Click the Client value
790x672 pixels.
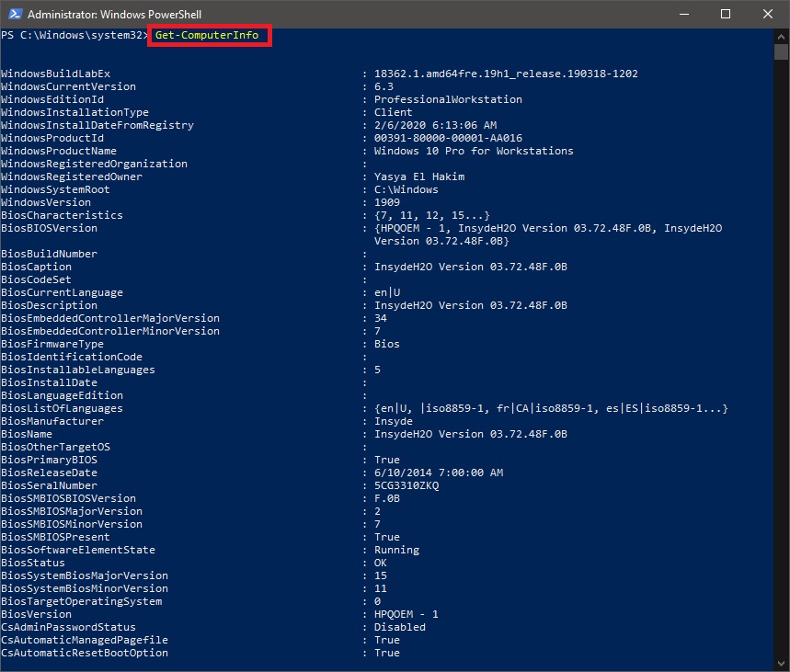pos(393,112)
